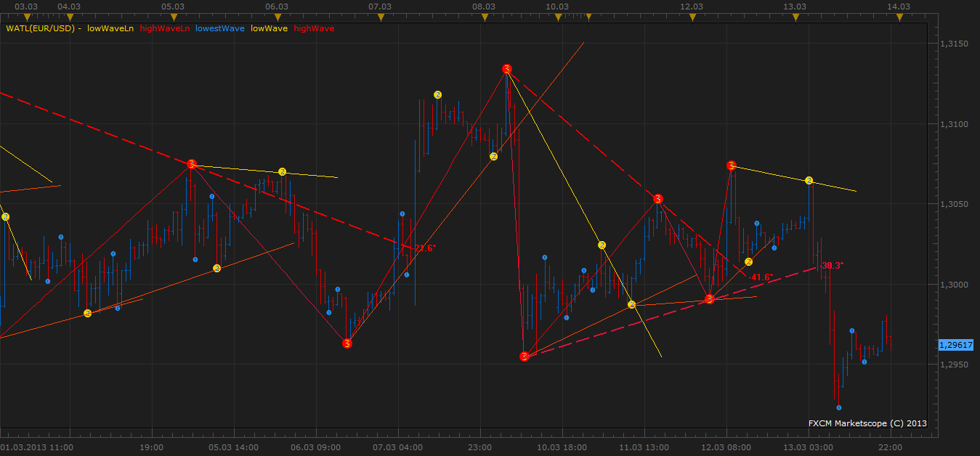Click the 19:00 time axis label

151,447
